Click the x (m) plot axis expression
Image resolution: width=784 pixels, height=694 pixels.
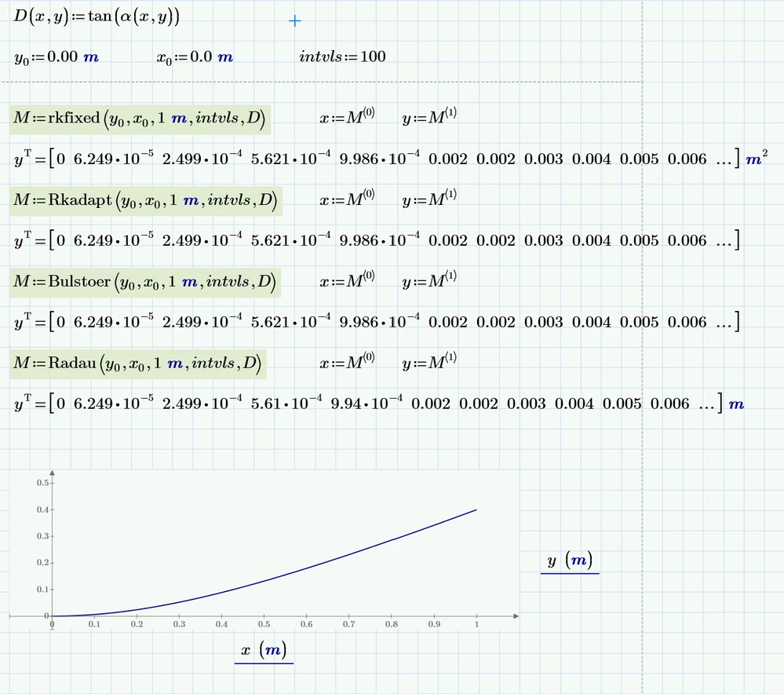[264, 651]
